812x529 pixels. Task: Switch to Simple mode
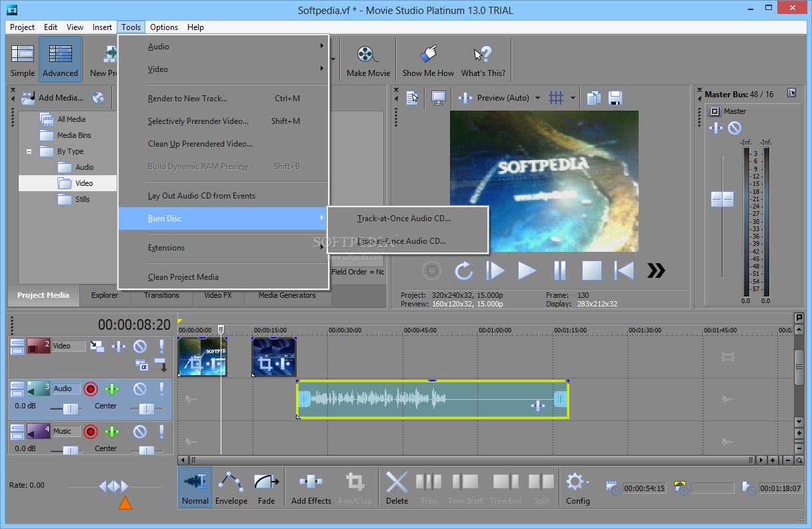[23, 60]
